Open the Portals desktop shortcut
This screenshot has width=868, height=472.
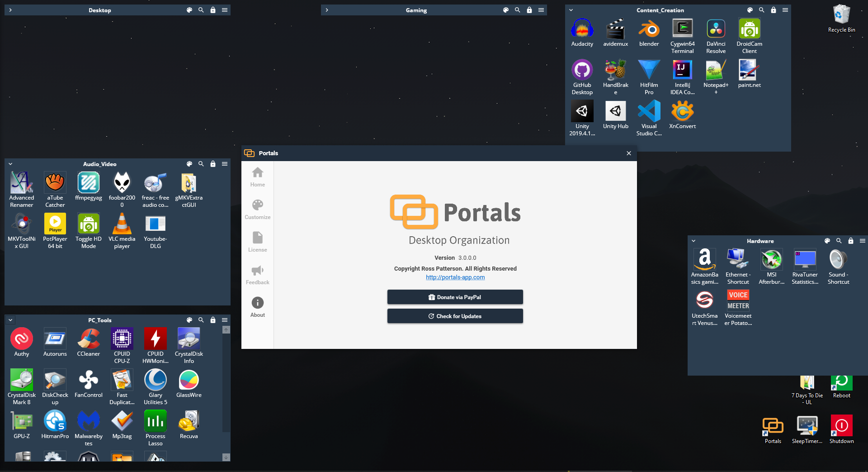[x=773, y=429]
